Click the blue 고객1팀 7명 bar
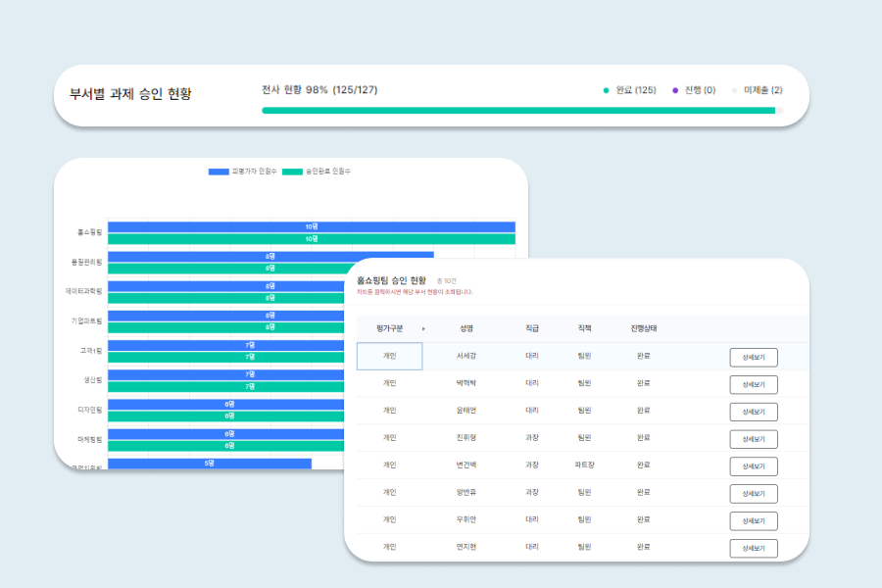Viewport: 882px width, 588px height. click(x=225, y=345)
